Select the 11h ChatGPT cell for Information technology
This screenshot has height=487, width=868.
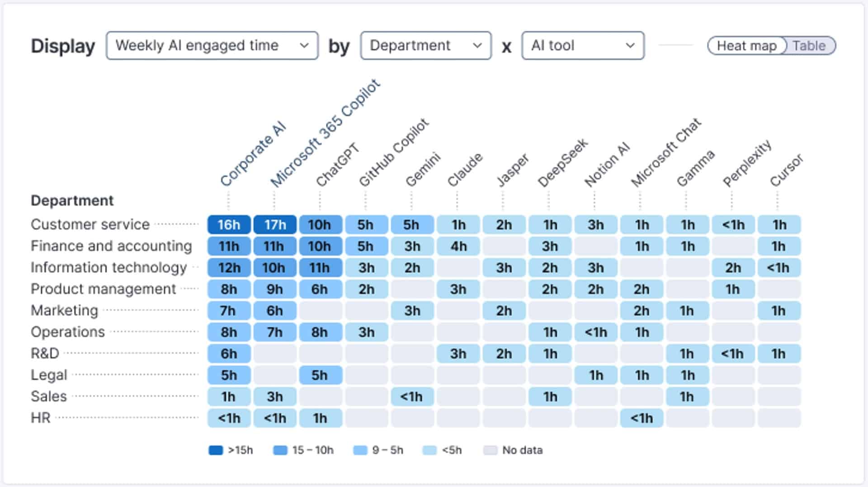[321, 267]
